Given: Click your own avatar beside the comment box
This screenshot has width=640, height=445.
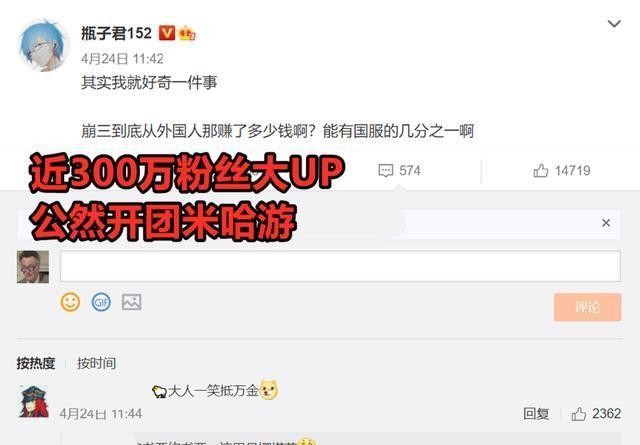Looking at the screenshot, I should coord(33,267).
